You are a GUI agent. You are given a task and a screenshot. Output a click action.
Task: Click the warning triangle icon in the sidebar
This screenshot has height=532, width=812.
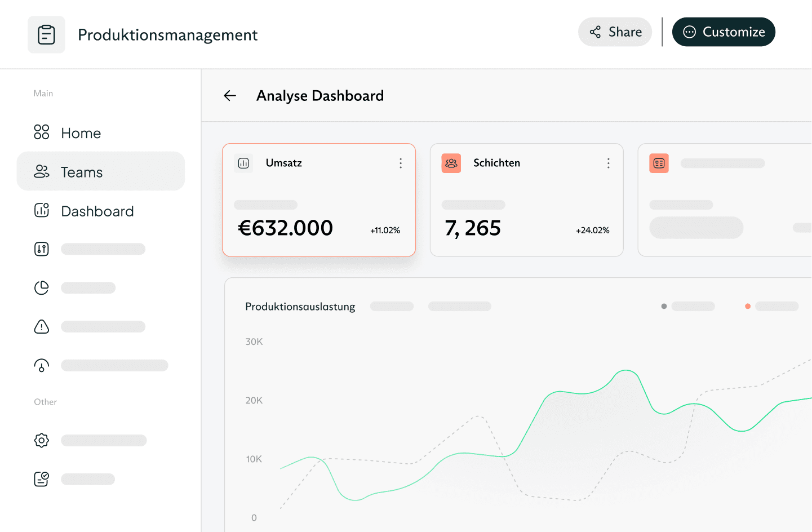pos(42,327)
